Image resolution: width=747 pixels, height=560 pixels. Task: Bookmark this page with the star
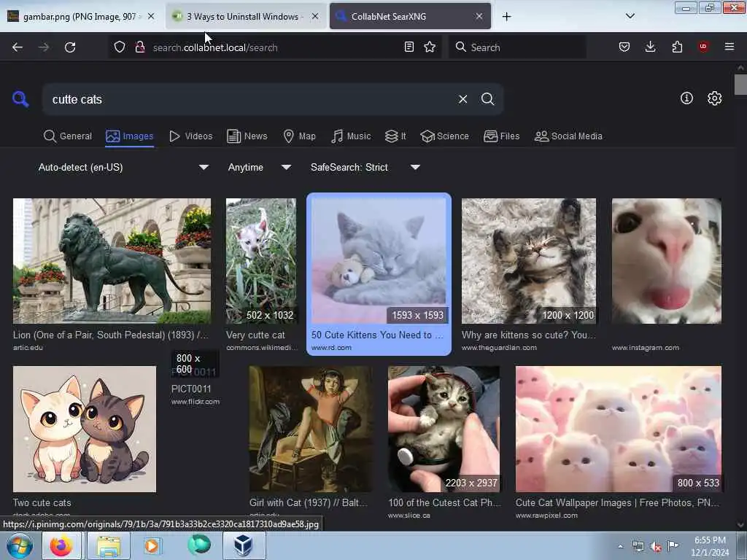[430, 47]
